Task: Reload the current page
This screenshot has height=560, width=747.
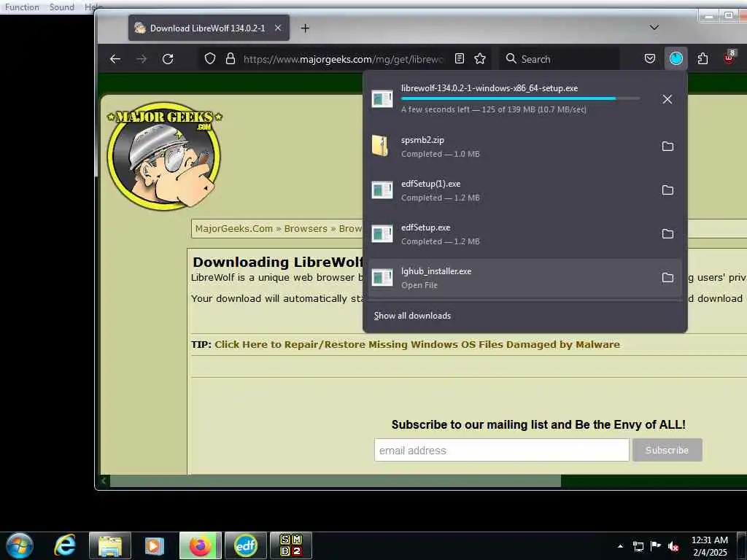Action: (x=168, y=59)
